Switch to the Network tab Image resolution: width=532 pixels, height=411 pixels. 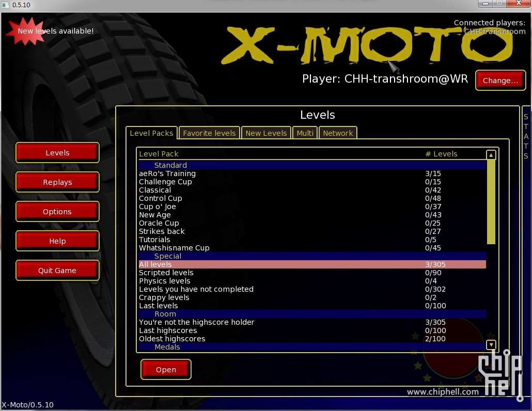338,133
